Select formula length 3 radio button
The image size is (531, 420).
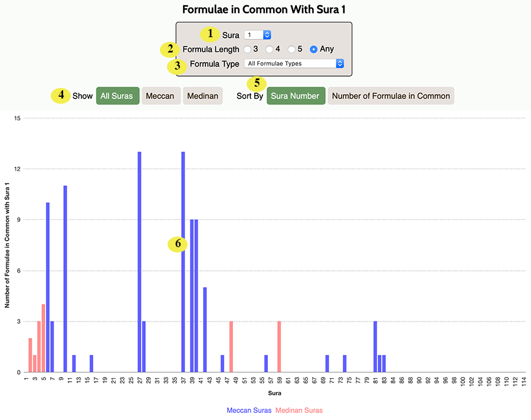click(x=247, y=50)
